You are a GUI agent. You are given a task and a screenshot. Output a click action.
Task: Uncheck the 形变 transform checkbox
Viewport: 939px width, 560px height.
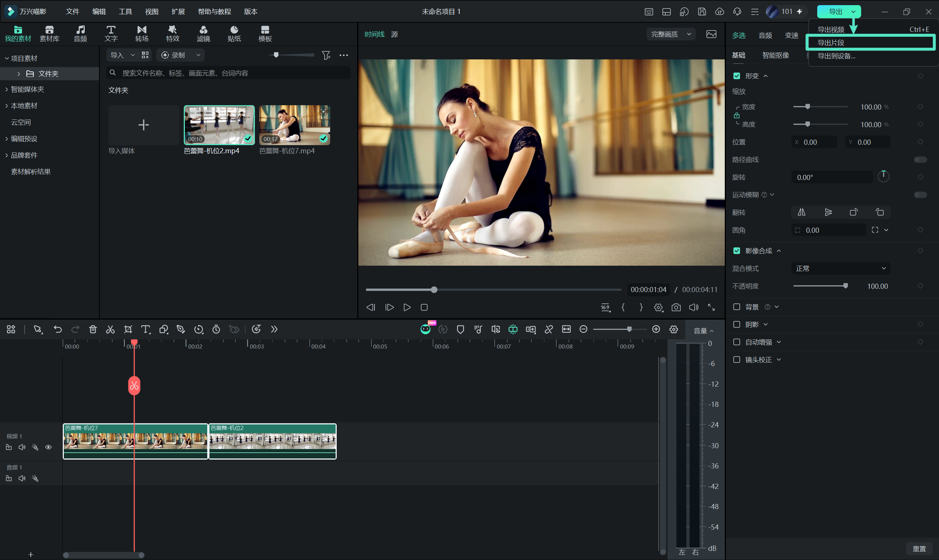click(x=737, y=76)
